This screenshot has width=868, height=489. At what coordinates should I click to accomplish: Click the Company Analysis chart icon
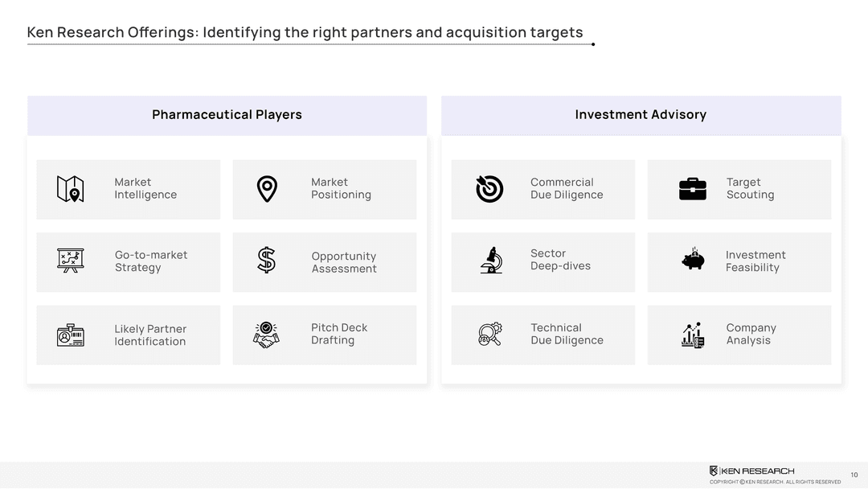pos(693,335)
